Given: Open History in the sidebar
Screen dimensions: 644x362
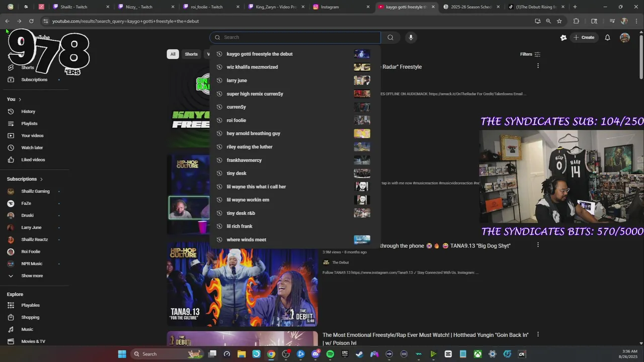Looking at the screenshot, I should [28, 112].
